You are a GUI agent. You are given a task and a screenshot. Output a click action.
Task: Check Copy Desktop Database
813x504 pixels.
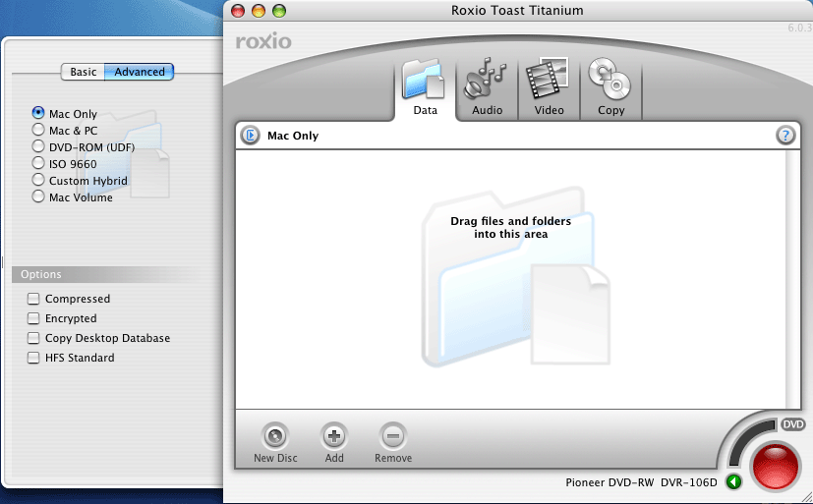[x=98, y=338]
